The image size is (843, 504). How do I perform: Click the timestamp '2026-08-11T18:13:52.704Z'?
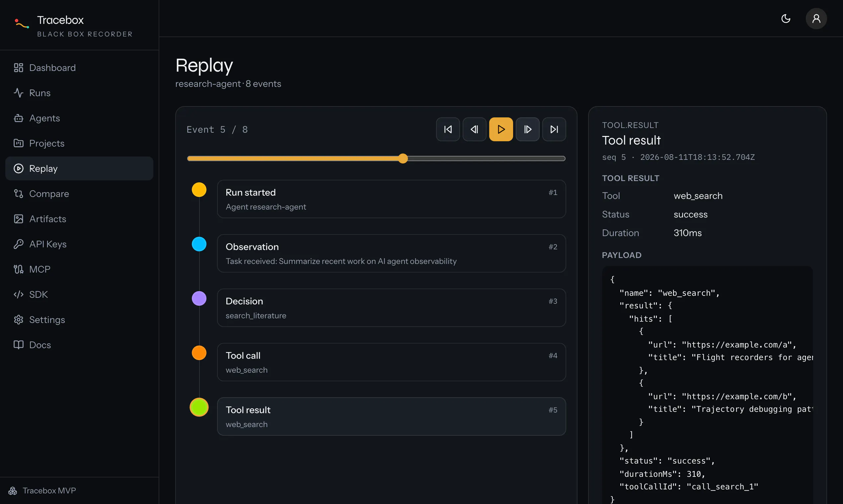[698, 157]
